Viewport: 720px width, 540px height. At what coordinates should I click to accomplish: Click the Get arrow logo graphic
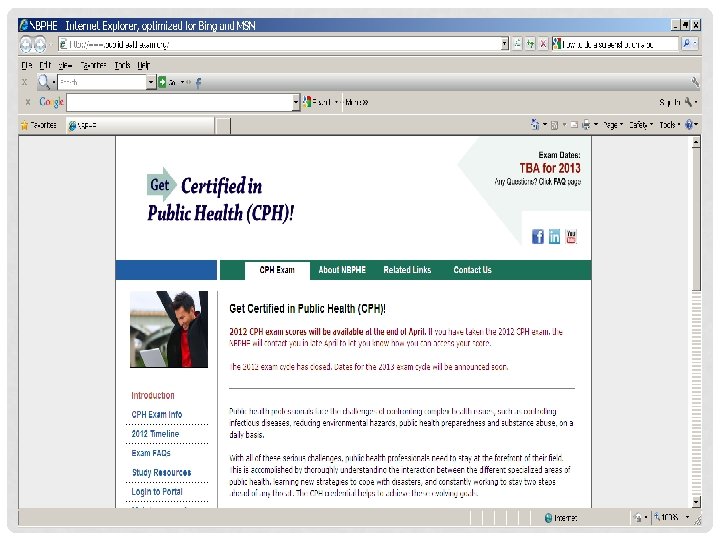(161, 185)
